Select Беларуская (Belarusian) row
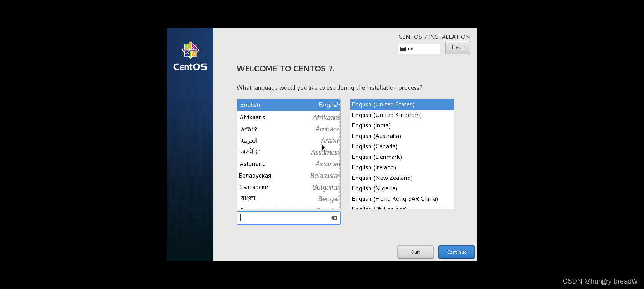This screenshot has width=644, height=289. pyautogui.click(x=289, y=176)
